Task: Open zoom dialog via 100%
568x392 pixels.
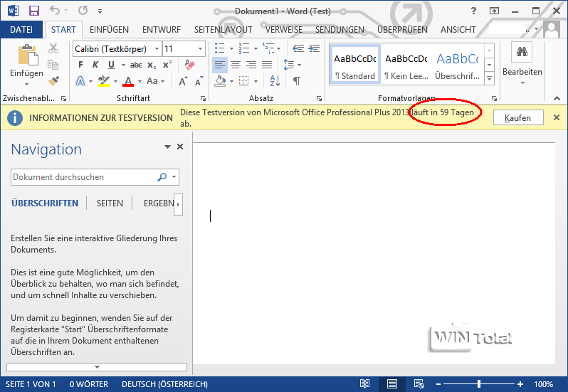Action: [543, 384]
